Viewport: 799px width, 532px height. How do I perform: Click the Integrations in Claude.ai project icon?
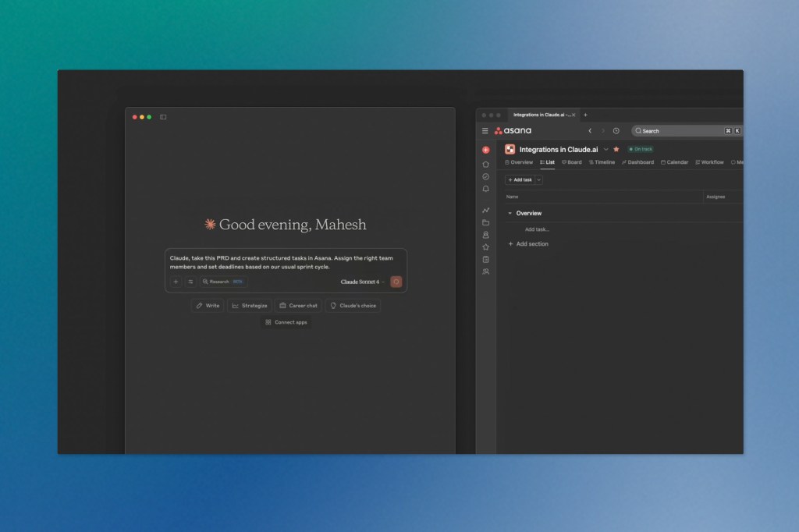click(510, 149)
